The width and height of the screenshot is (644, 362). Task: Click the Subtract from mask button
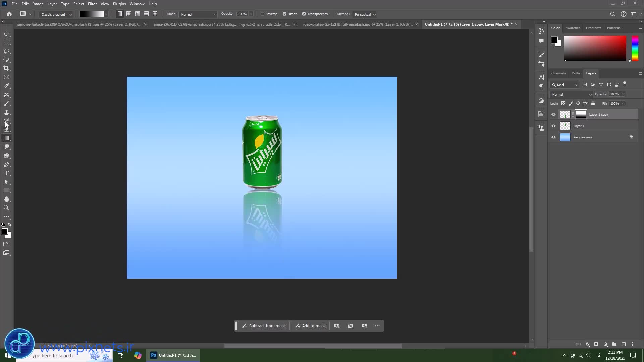pos(264,326)
